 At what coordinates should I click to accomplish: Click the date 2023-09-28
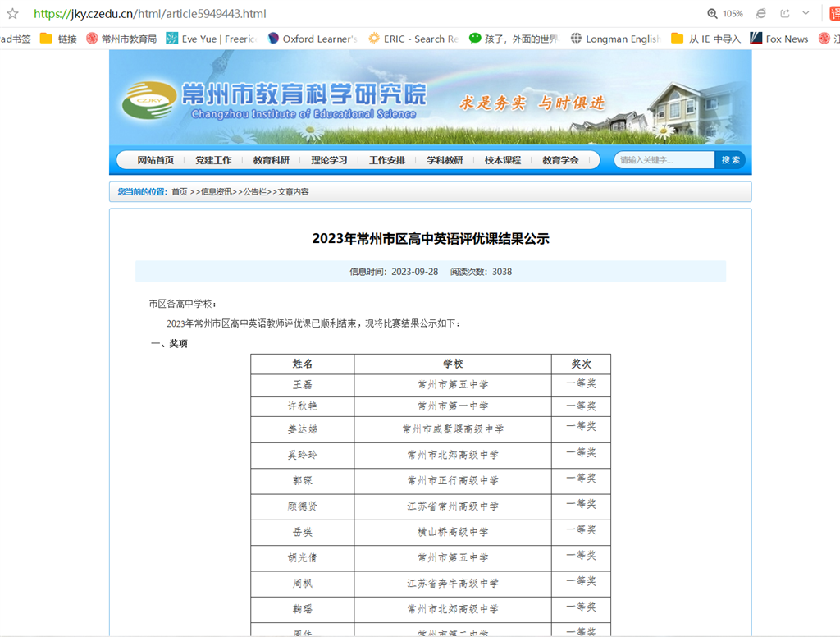[414, 272]
